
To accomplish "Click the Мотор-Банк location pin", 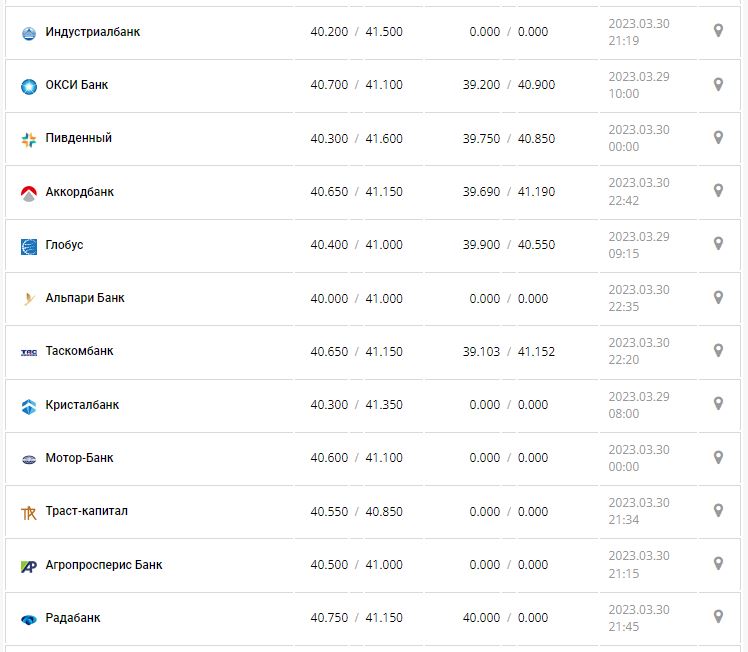I will pos(718,457).
